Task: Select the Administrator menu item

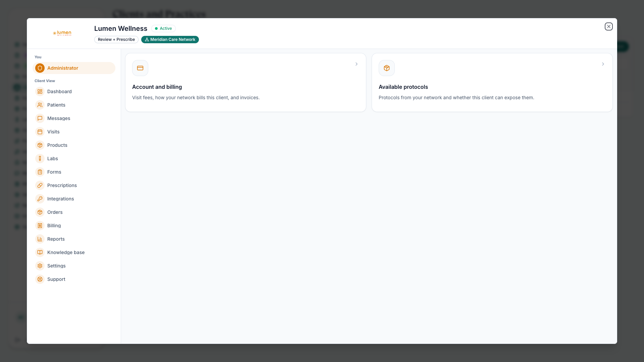Action: [x=74, y=68]
